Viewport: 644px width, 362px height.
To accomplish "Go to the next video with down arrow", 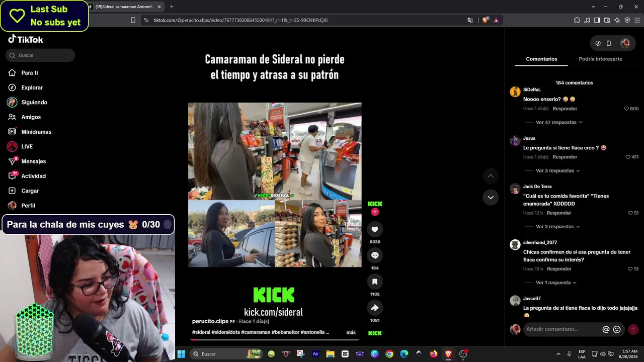I will pos(491,197).
